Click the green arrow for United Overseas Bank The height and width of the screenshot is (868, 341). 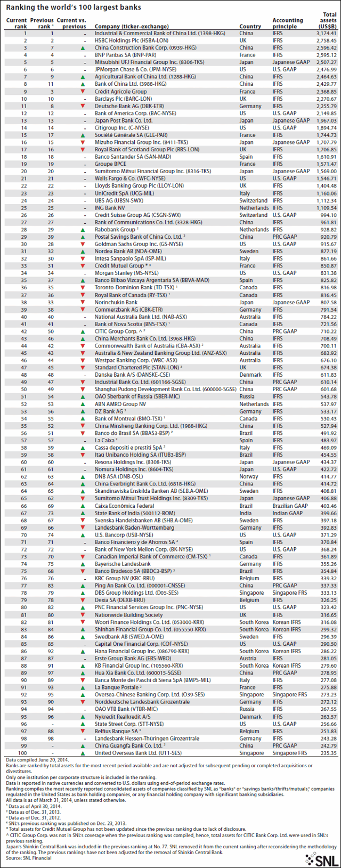(x=83, y=752)
